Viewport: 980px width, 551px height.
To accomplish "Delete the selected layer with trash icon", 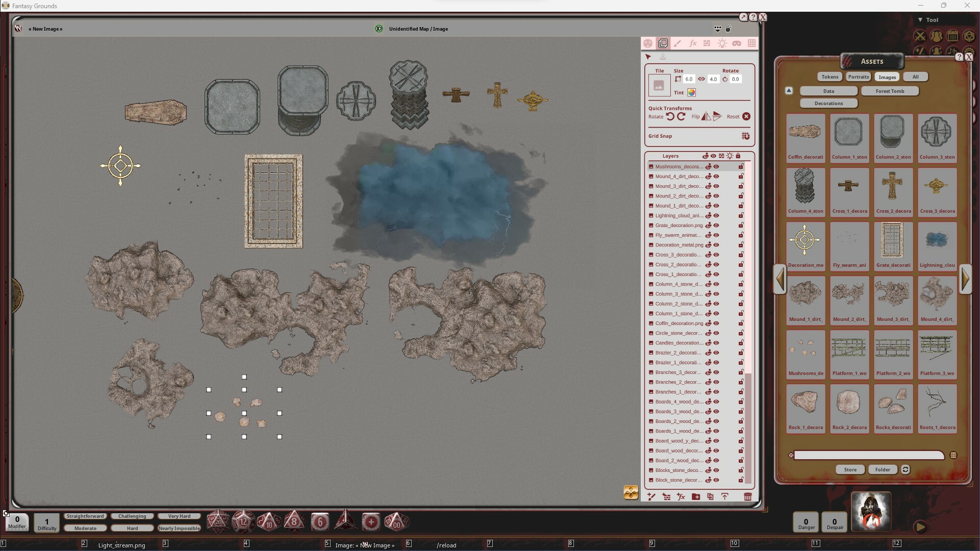I will coord(748,496).
